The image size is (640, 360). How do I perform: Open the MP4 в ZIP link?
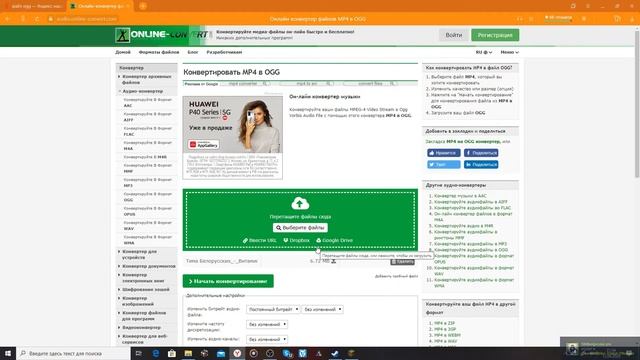click(444, 323)
